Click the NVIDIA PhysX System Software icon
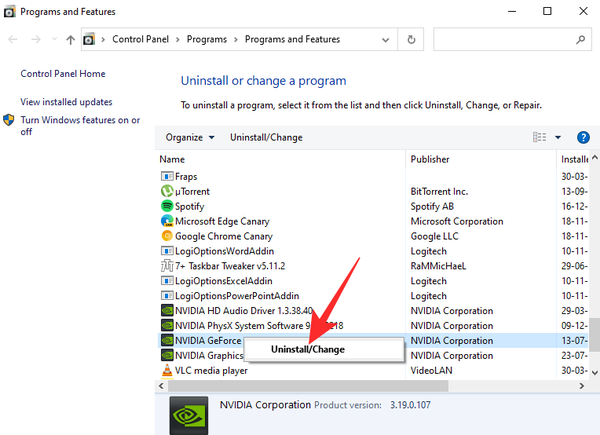Image resolution: width=600 pixels, height=435 pixels. [167, 325]
